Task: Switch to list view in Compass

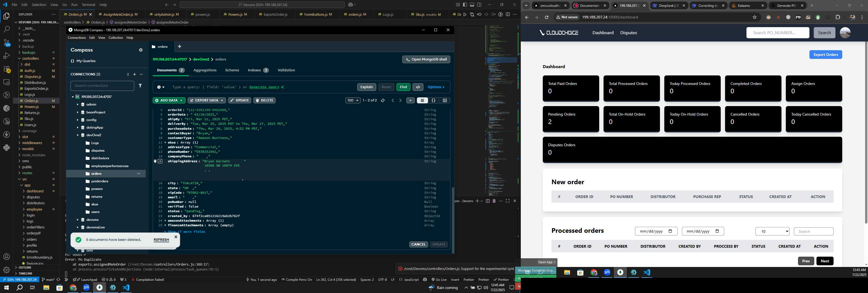Action: [422, 100]
